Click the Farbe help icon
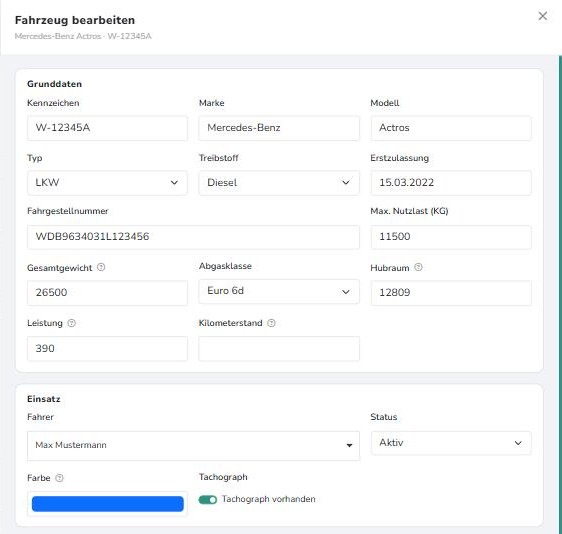This screenshot has width=562, height=534. coord(59,478)
